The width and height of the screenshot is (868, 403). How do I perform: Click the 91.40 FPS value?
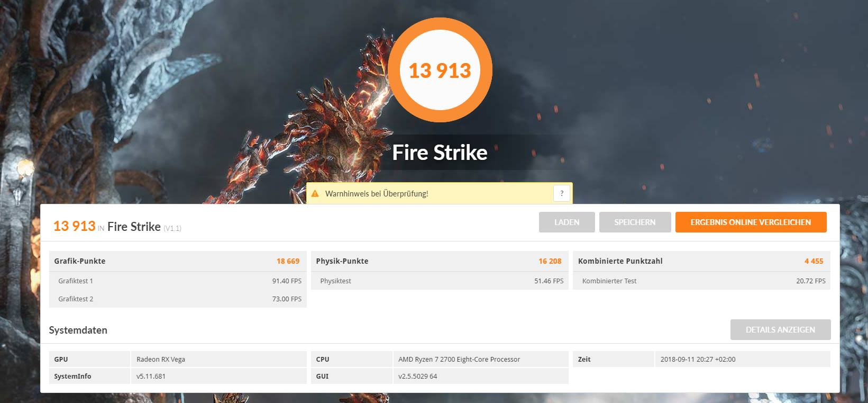[x=287, y=281]
